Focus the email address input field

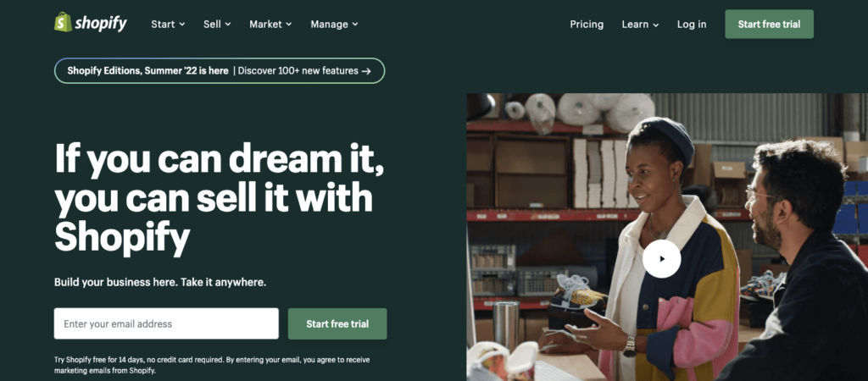coord(166,323)
